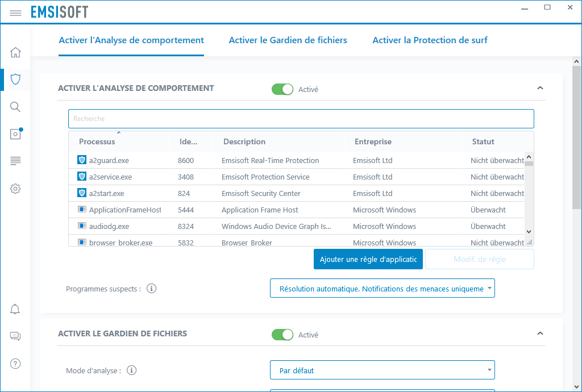Click the Modif. de règle button
This screenshot has width=582, height=392.
click(480, 259)
